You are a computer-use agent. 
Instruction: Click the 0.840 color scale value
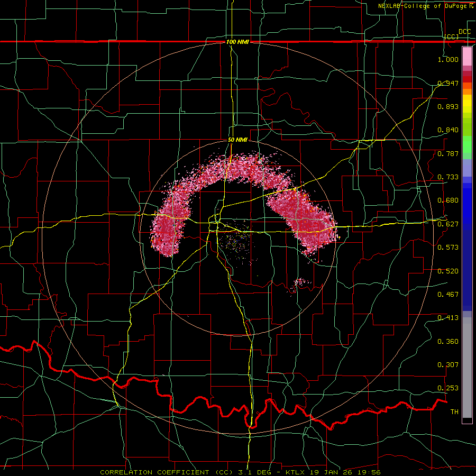pos(448,130)
